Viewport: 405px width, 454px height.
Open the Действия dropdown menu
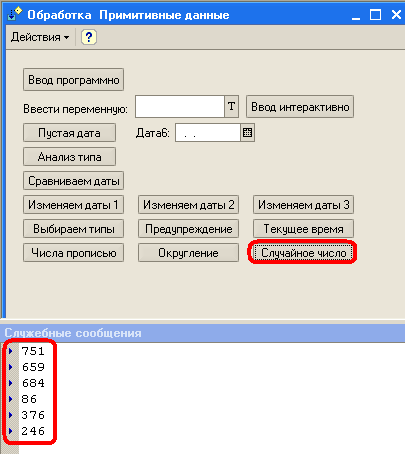tap(40, 37)
